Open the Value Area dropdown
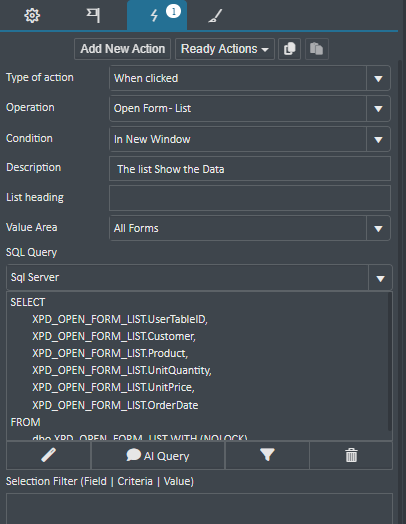Viewport: 406px width, 524px height. [250, 228]
